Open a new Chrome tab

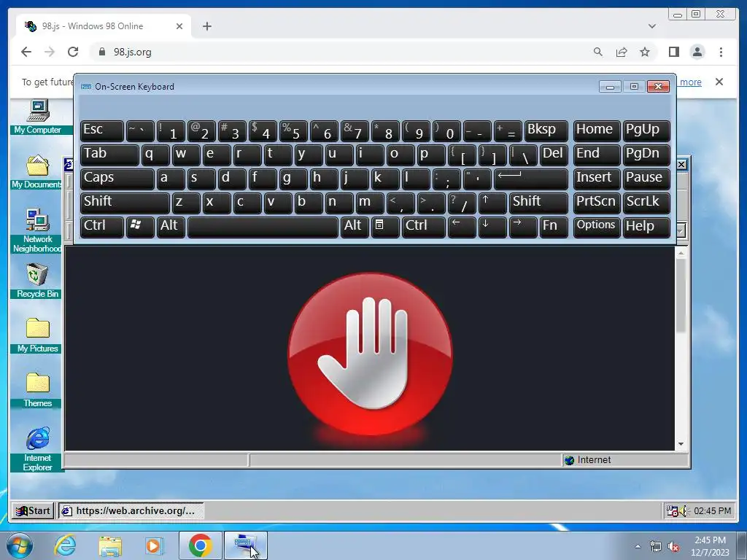[206, 26]
